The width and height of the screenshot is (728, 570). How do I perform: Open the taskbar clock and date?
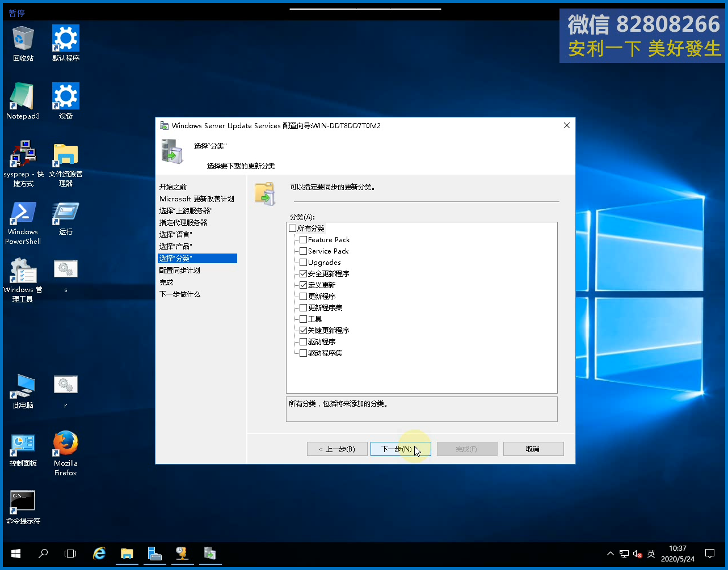pos(677,554)
